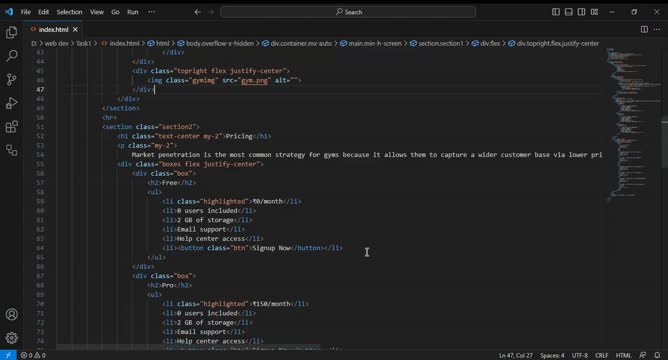Screen dimensions: 668x360
Task: Click the hr tag on line 50
Action: pyautogui.click(x=109, y=117)
